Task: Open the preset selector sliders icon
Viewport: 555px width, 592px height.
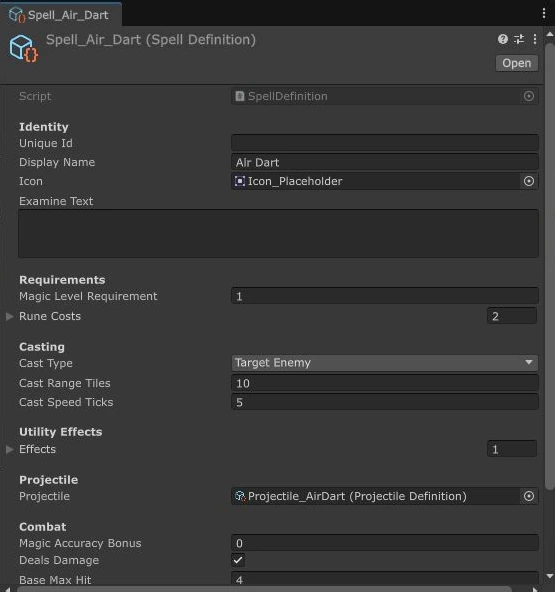Action: [519, 39]
